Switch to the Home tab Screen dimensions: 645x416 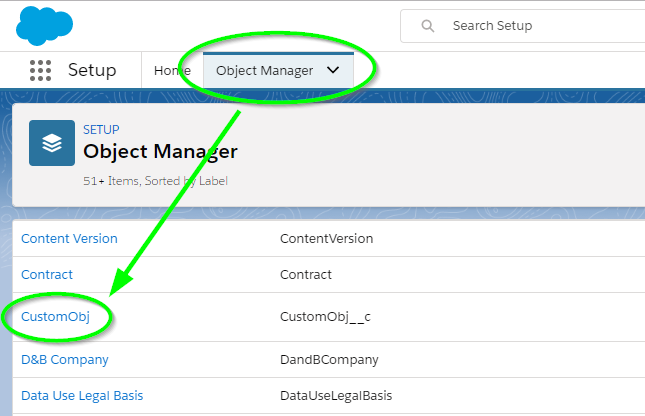tap(172, 70)
